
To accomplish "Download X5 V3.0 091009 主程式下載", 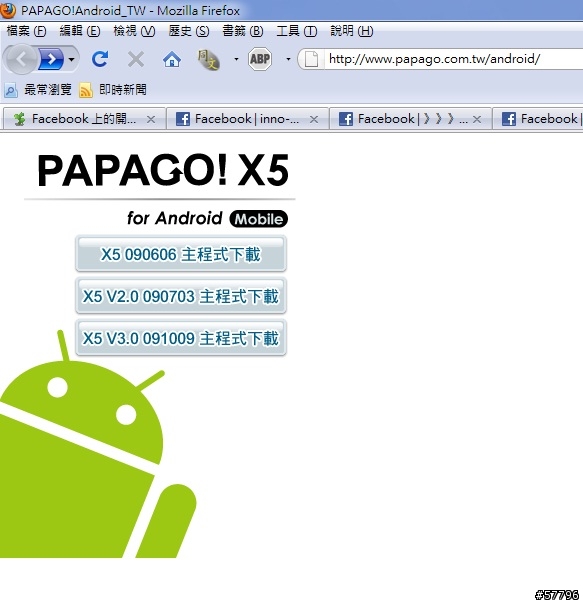I will click(181, 338).
